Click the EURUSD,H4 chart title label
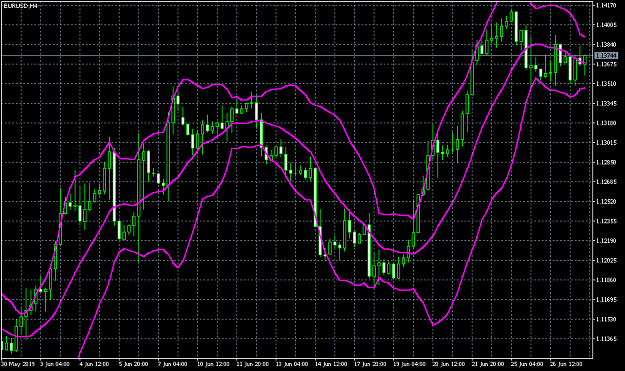This screenshot has height=371, width=625. pyautogui.click(x=20, y=6)
